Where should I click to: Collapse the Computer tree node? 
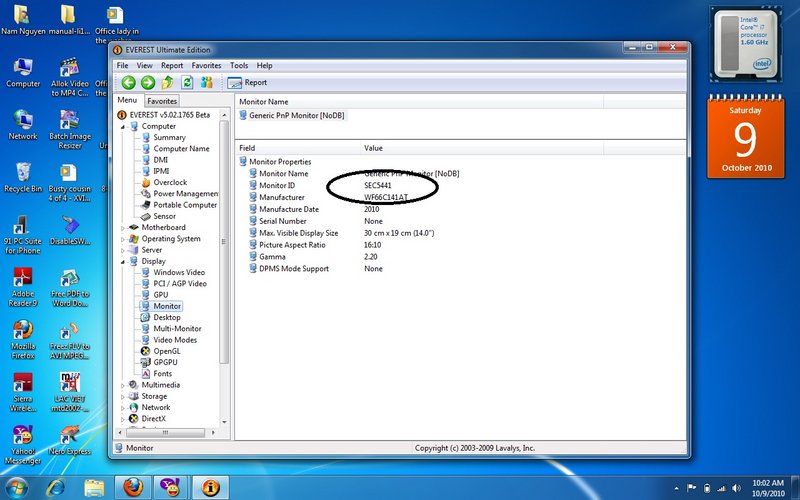124,127
